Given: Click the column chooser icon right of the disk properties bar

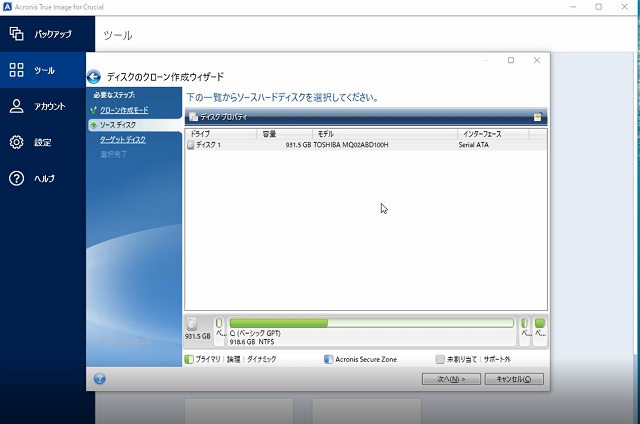Looking at the screenshot, I should tap(538, 117).
